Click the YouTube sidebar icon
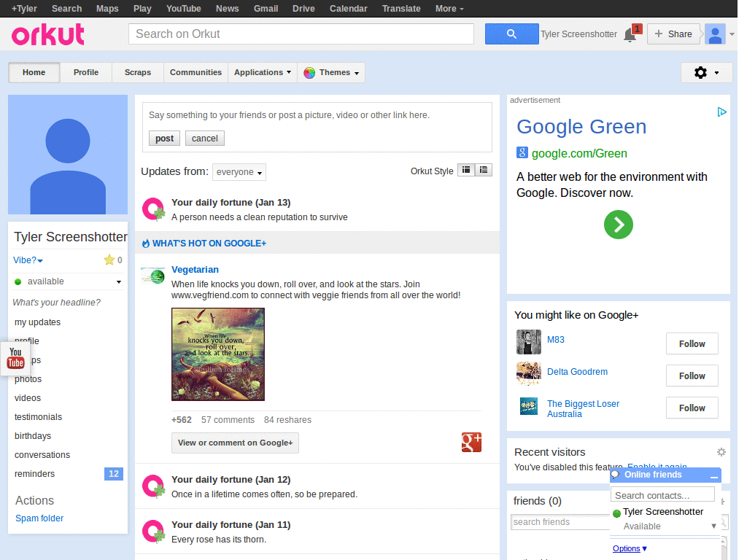This screenshot has width=747, height=560. click(15, 359)
